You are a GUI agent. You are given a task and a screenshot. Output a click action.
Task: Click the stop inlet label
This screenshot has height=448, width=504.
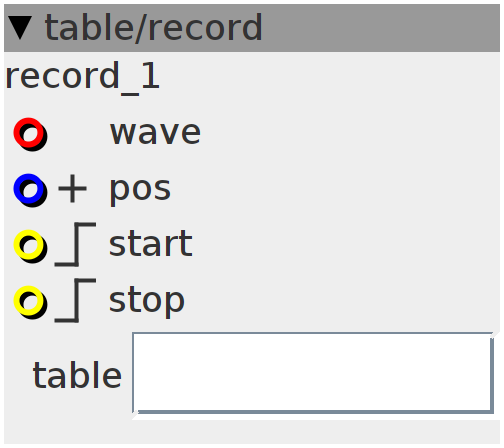click(x=147, y=302)
